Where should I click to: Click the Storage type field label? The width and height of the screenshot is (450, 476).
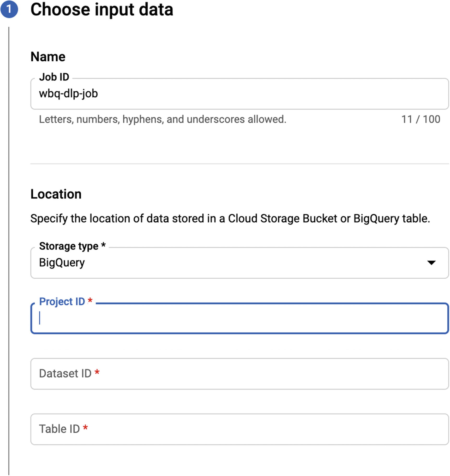click(69, 246)
